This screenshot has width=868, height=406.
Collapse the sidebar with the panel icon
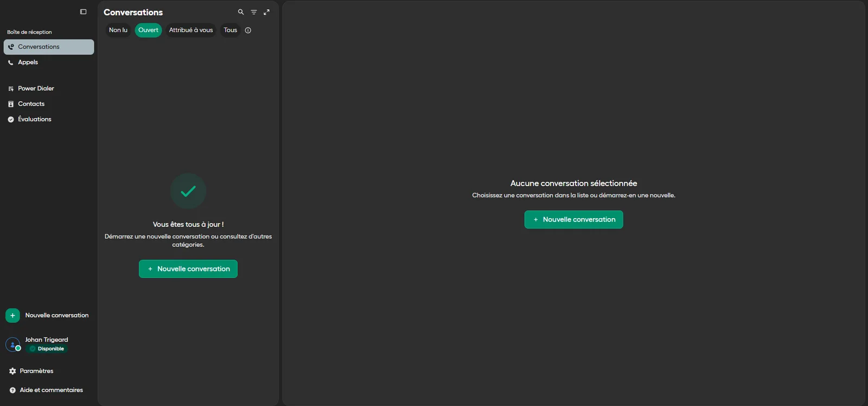83,12
